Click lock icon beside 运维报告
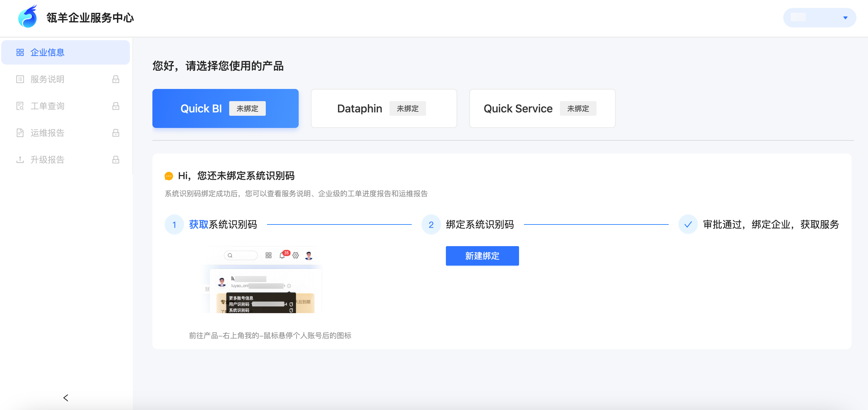 click(x=116, y=133)
